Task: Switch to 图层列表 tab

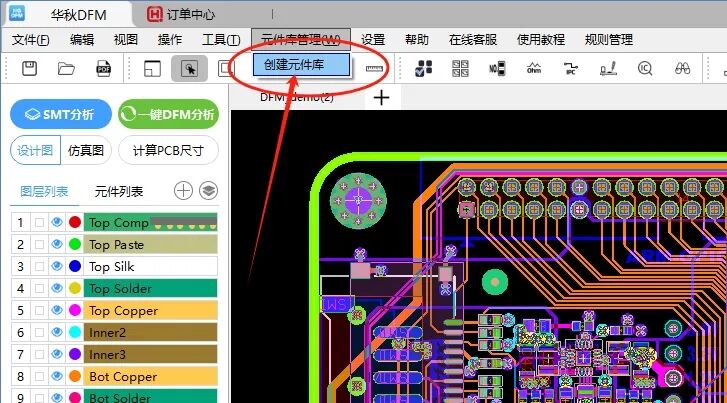Action: tap(45, 191)
